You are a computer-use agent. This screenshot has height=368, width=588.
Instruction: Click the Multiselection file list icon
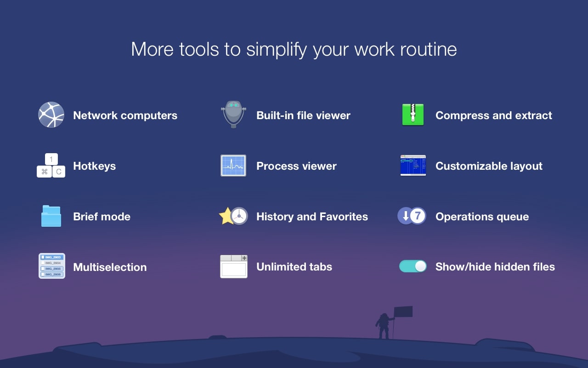point(51,266)
